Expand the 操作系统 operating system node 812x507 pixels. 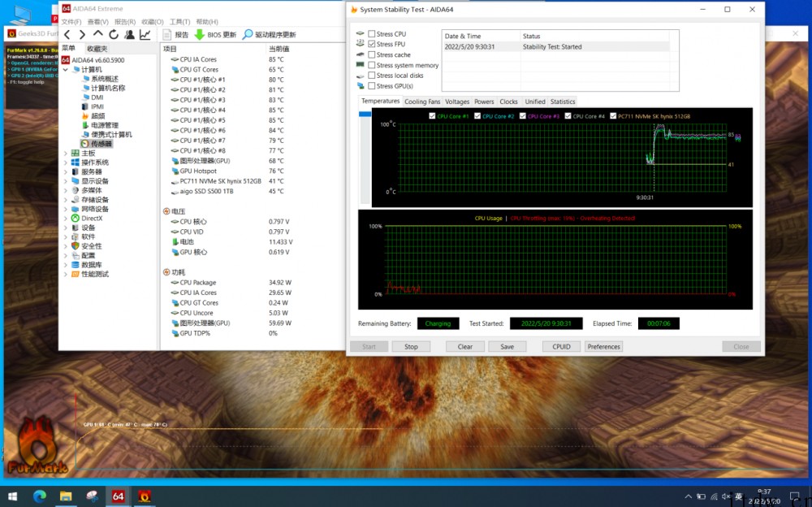66,162
